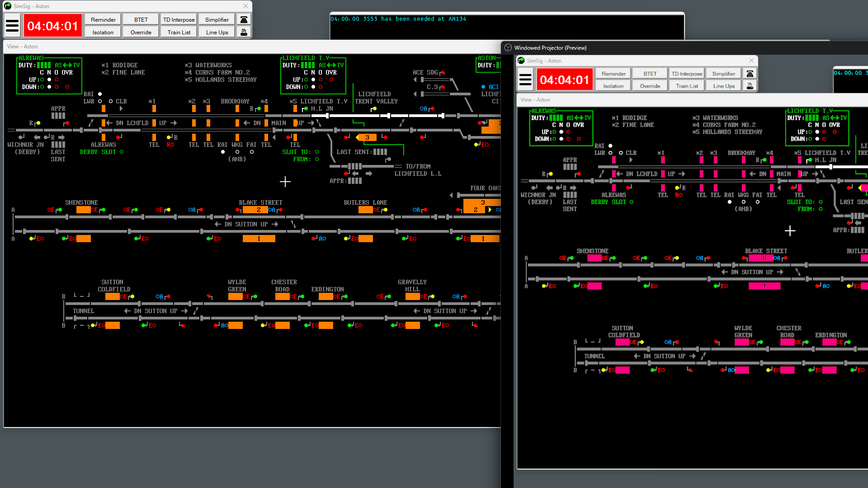Click the main window clock 04:04:01

click(53, 26)
